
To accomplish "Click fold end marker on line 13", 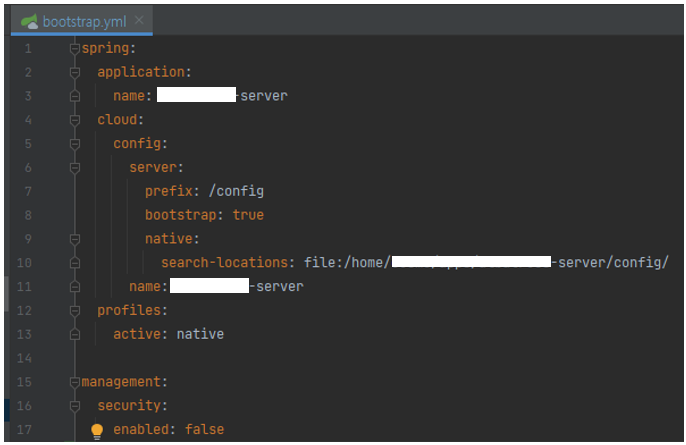I will click(x=75, y=334).
